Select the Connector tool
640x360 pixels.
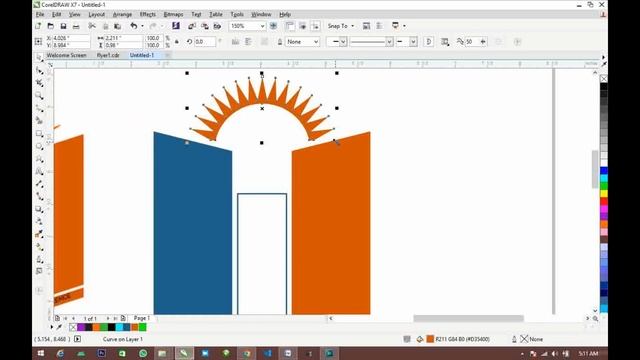tap(39, 196)
